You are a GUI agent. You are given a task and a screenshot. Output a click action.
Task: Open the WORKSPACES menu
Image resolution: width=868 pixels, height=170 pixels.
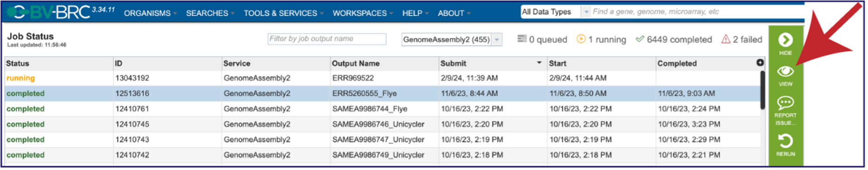[362, 13]
